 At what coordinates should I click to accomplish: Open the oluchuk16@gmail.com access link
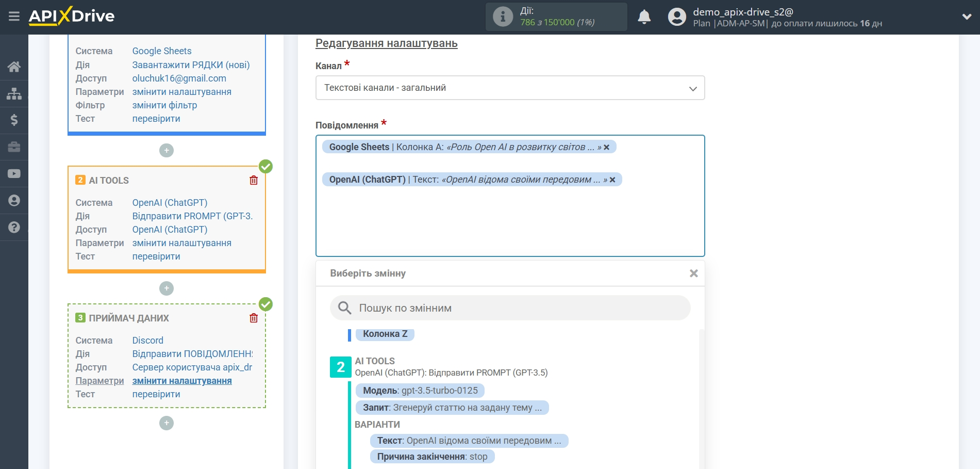click(179, 78)
